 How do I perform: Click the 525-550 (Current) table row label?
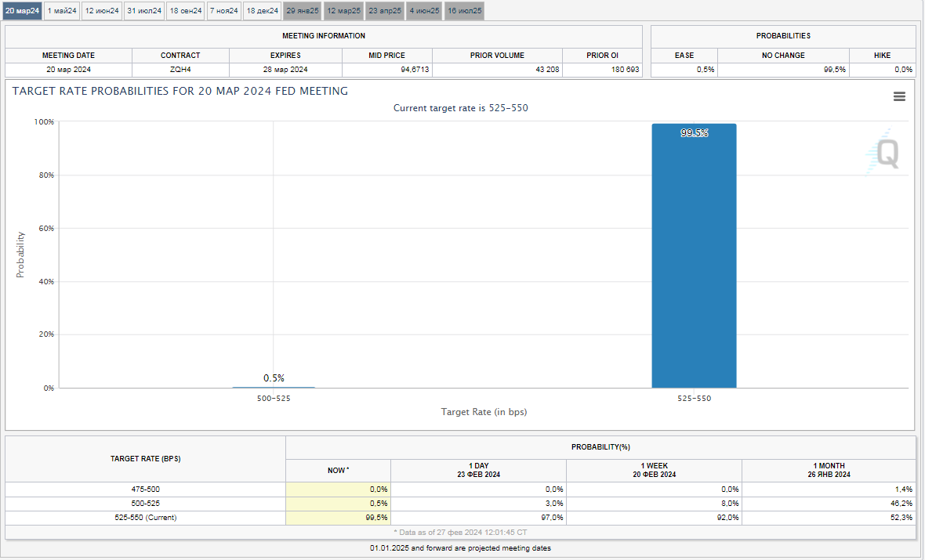click(x=145, y=518)
